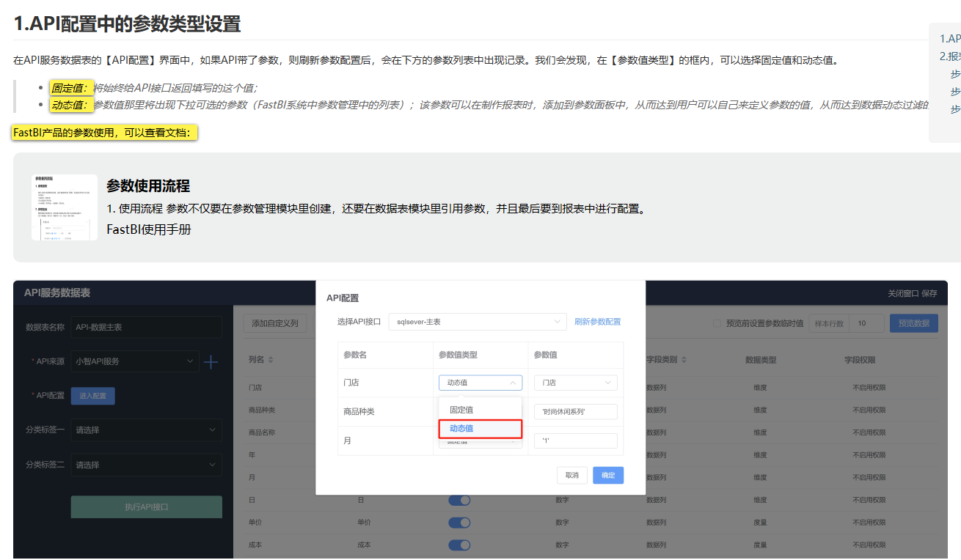Open the 参数使用流程 card title
This screenshot has height=560, width=961.
(x=148, y=186)
